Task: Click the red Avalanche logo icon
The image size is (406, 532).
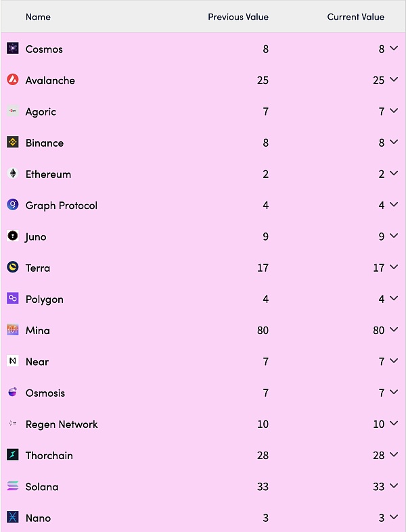Action: [13, 80]
